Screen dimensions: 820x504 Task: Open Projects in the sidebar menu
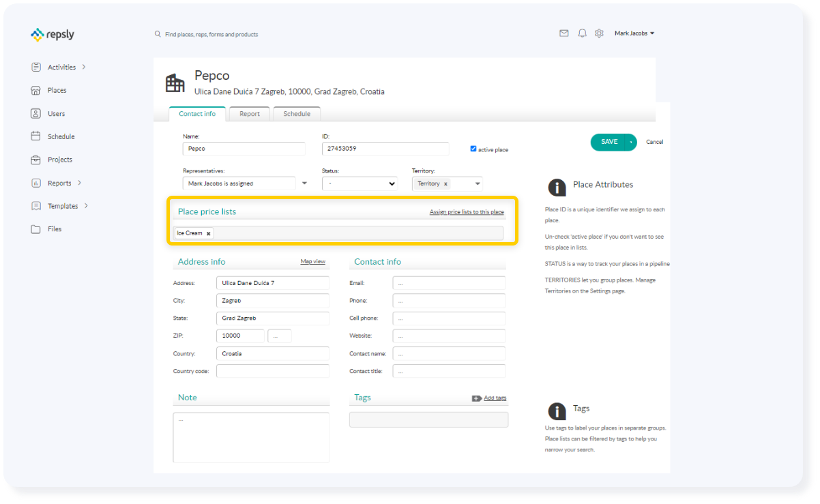click(60, 160)
